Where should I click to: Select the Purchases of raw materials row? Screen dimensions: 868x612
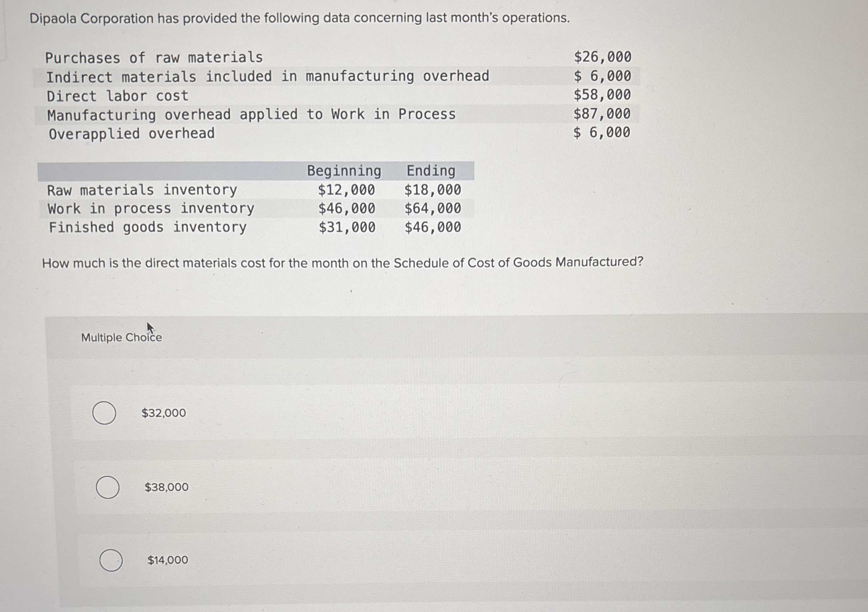pyautogui.click(x=154, y=57)
